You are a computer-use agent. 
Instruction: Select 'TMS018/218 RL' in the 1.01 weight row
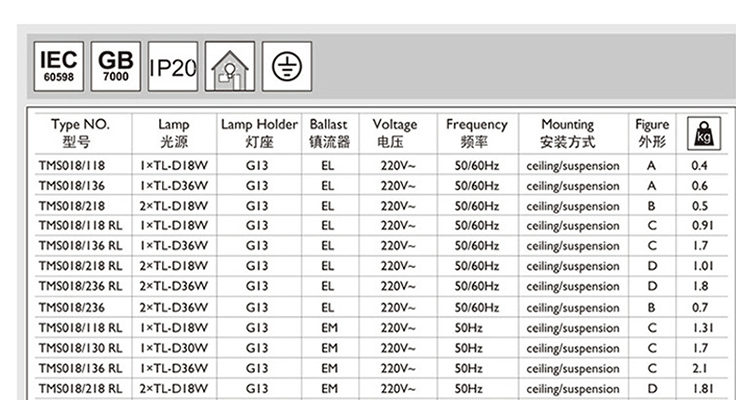click(x=80, y=266)
